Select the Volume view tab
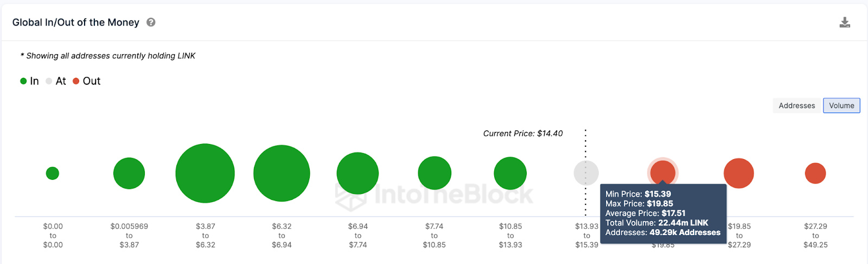 tap(841, 105)
